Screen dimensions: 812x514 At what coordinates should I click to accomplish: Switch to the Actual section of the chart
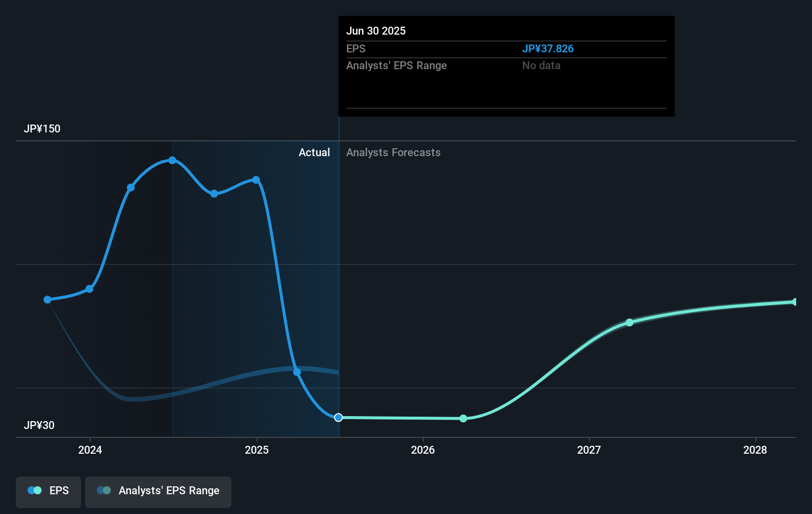tap(315, 153)
